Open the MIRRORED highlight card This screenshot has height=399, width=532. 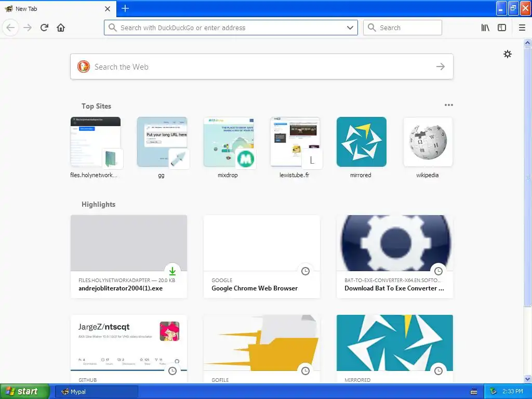395,349
